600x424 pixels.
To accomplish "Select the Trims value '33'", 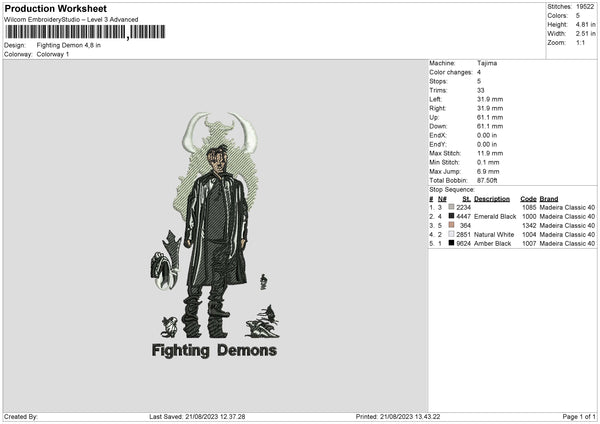I will [x=481, y=90].
